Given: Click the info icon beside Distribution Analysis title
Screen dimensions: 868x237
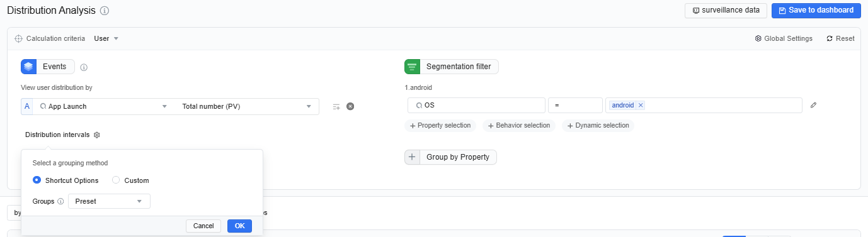Looking at the screenshot, I should point(105,11).
